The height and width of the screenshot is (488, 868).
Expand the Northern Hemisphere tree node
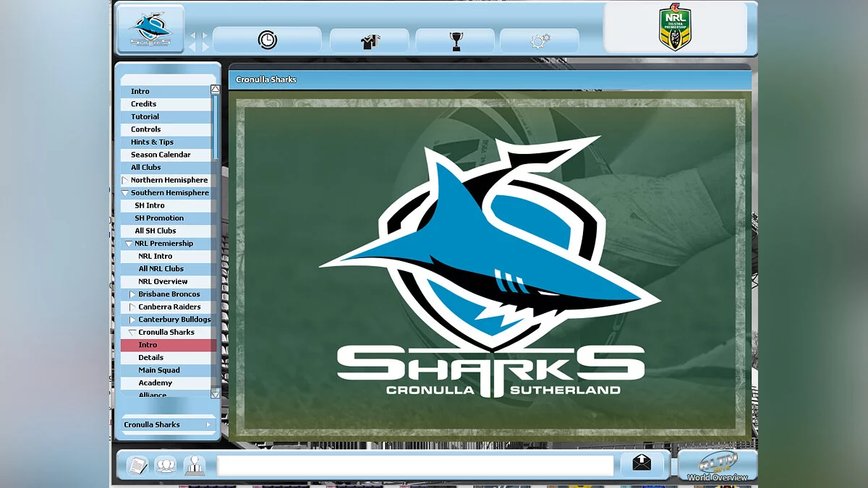coord(125,180)
